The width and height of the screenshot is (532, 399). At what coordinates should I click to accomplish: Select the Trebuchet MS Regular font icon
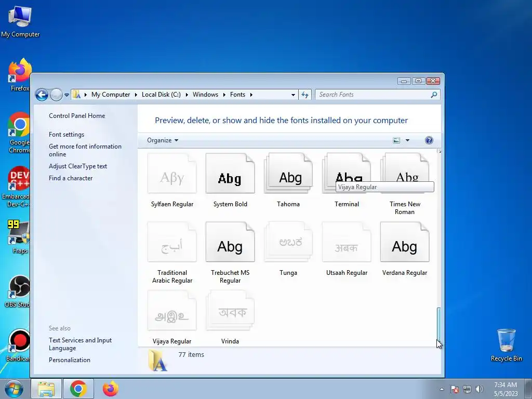(x=230, y=242)
